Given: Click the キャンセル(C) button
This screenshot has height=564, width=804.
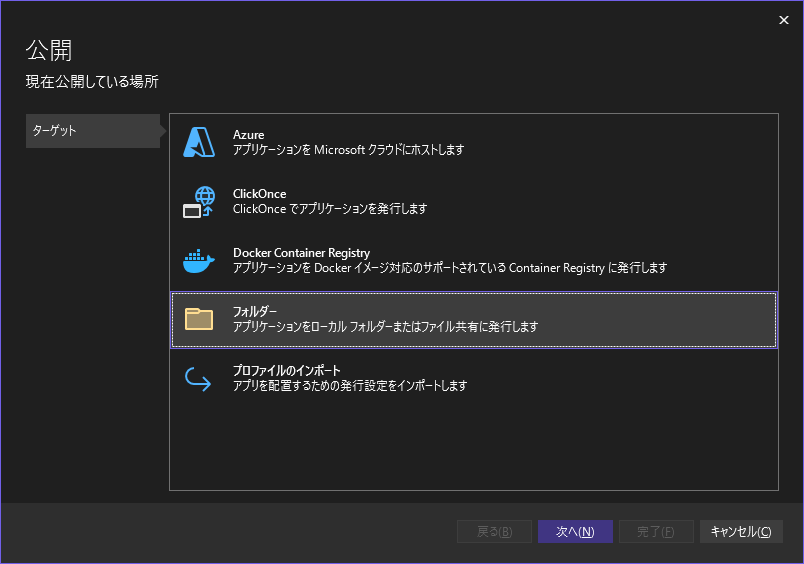Looking at the screenshot, I should (x=741, y=532).
